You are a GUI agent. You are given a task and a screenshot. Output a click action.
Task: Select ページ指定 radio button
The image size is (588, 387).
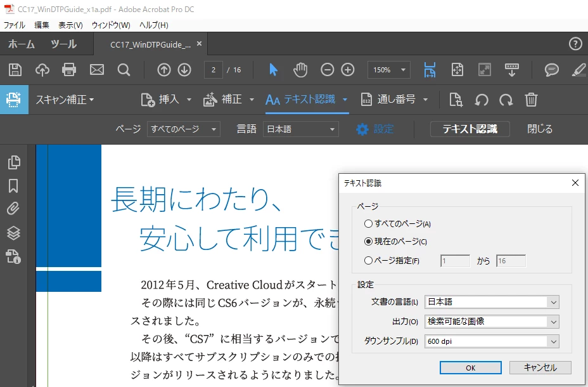(x=368, y=260)
